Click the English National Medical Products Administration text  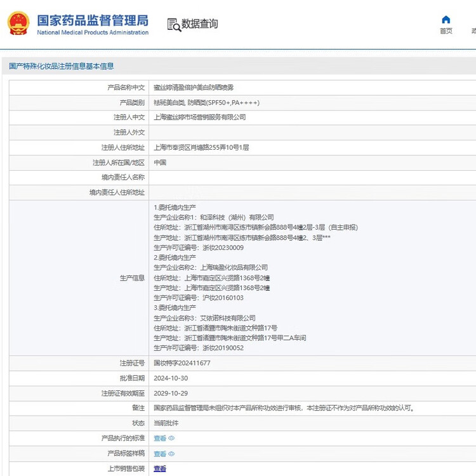point(92,33)
